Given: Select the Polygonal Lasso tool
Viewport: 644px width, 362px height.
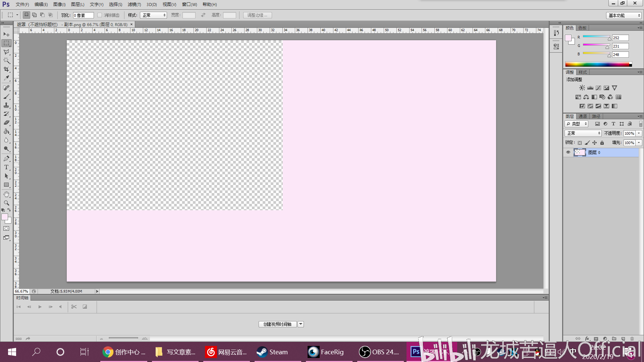Looking at the screenshot, I should 6,52.
